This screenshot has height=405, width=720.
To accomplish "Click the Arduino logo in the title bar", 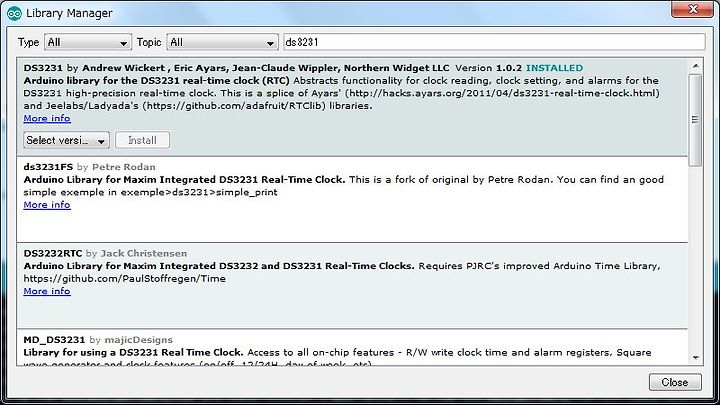I will point(14,13).
